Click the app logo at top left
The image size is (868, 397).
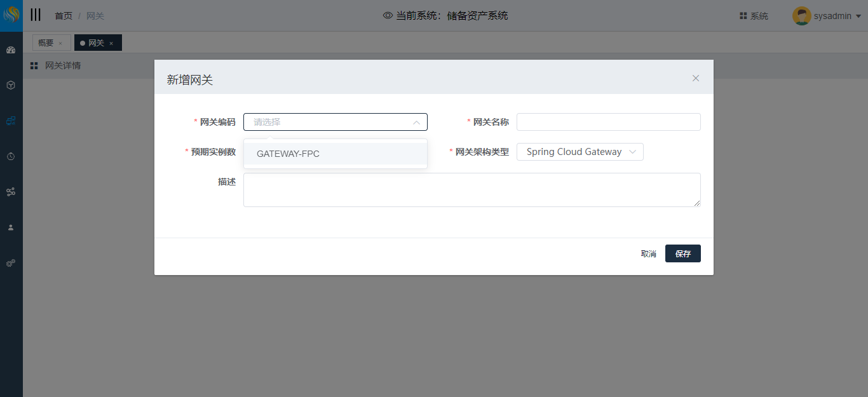[x=11, y=15]
